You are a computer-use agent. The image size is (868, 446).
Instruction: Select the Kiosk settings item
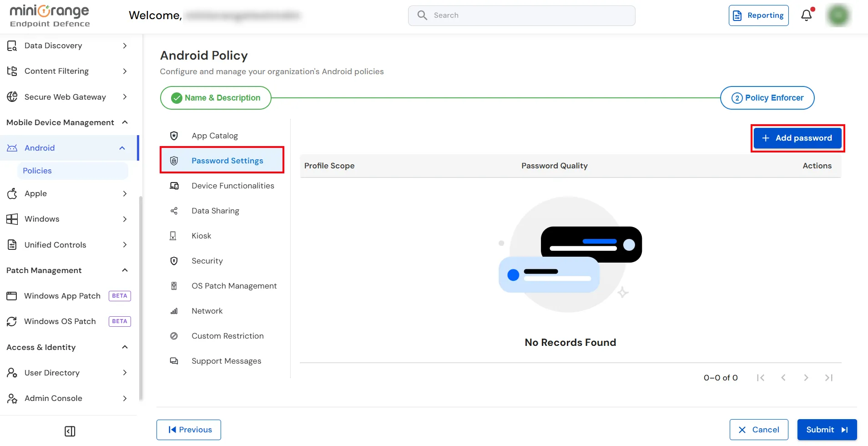(222, 236)
